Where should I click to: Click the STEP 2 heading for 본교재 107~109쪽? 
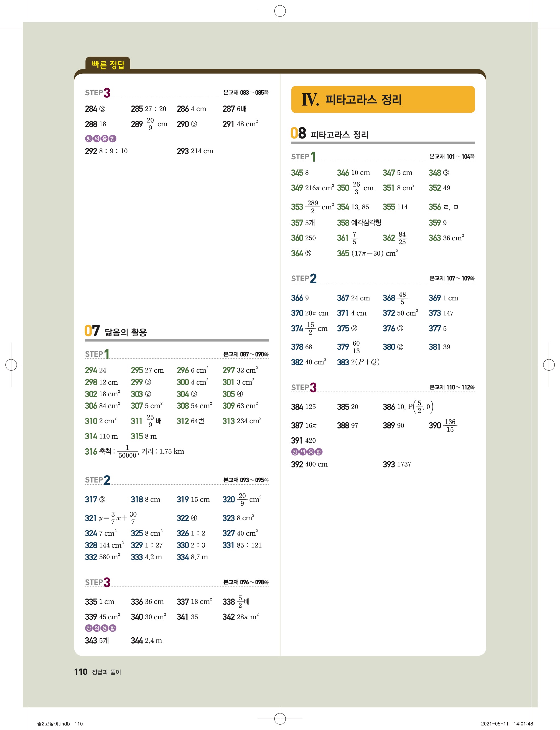click(304, 278)
